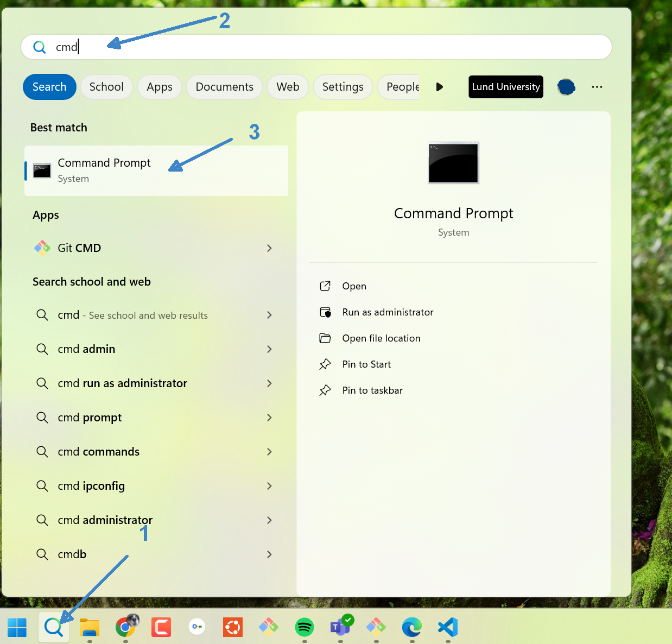Launch Microsoft Edge from the taskbar

coord(412,627)
